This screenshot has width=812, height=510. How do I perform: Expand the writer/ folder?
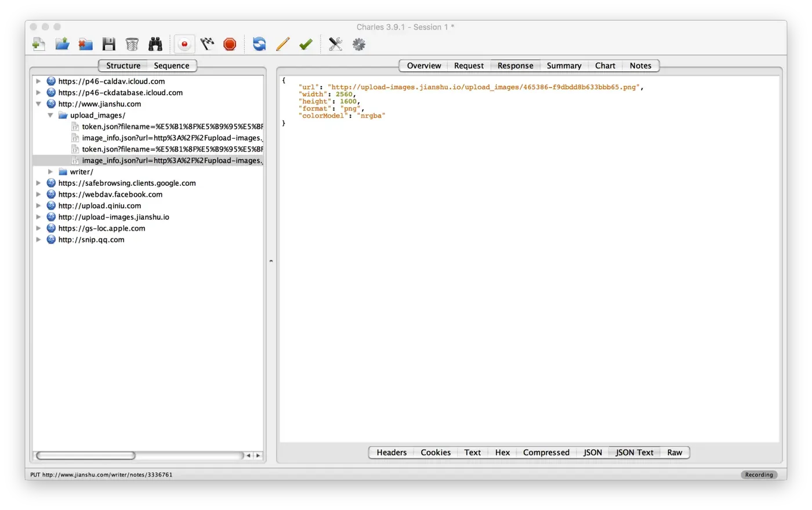click(50, 172)
